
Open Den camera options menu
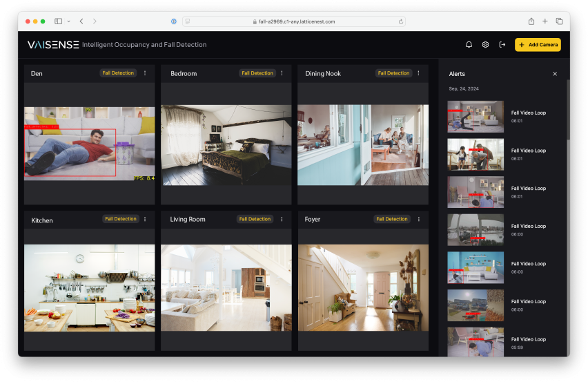point(145,73)
